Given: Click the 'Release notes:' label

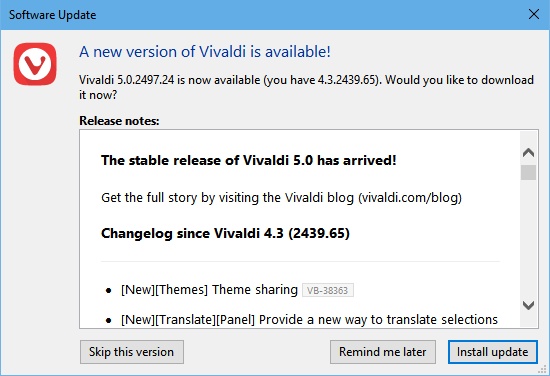Looking at the screenshot, I should tap(119, 121).
